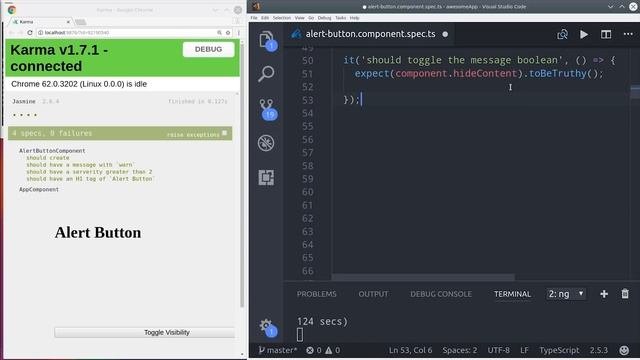Screen dimensions: 640x360
Task: Open the new tab button in Chrome
Action: (x=80, y=22)
